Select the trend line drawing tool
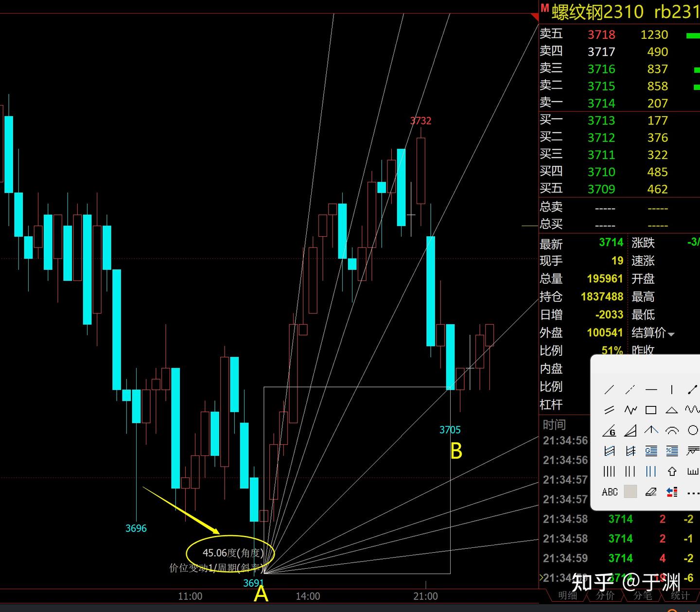This screenshot has height=612, width=700. (x=609, y=389)
